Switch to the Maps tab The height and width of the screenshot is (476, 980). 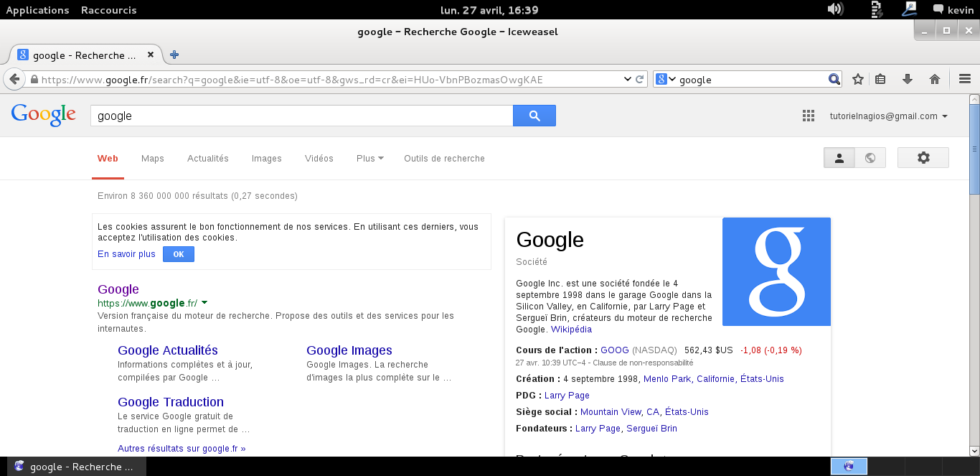153,159
